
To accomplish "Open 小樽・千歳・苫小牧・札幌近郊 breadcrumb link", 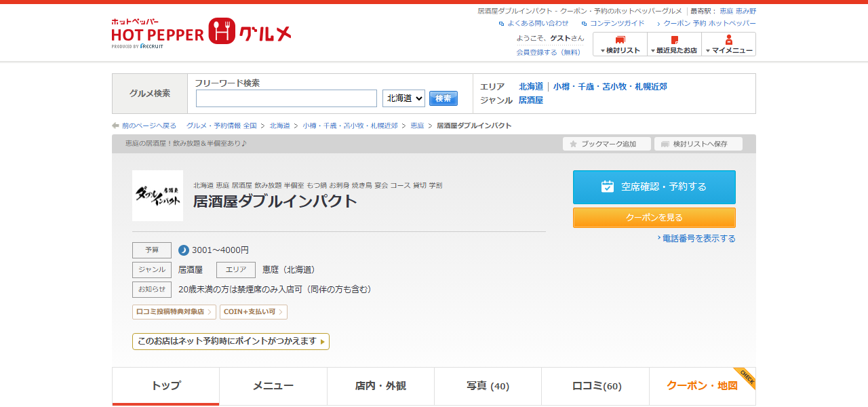I will click(x=350, y=126).
